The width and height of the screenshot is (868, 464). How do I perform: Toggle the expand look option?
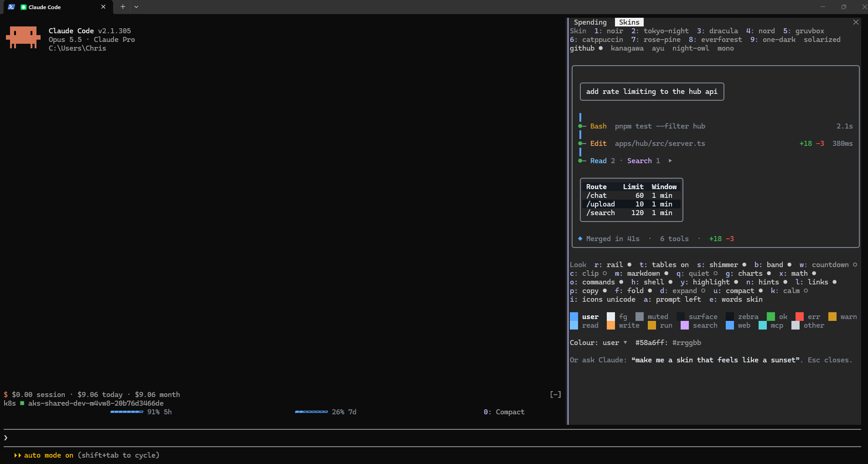[x=682, y=290]
